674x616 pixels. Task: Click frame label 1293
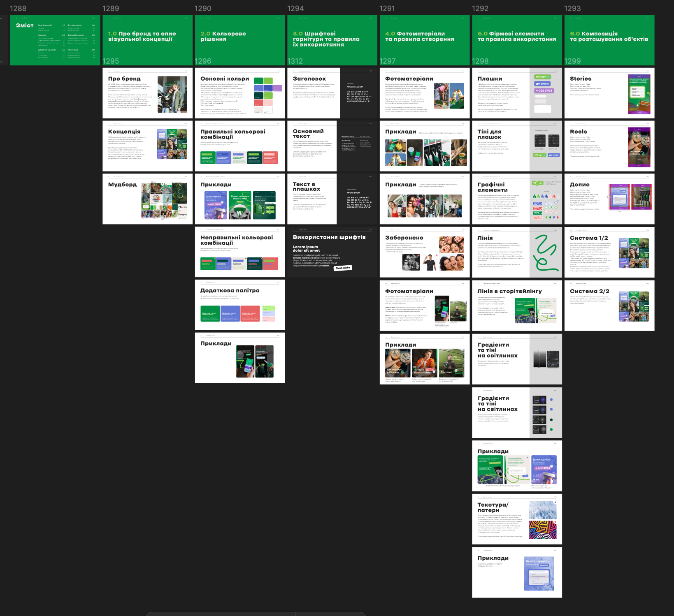click(572, 9)
